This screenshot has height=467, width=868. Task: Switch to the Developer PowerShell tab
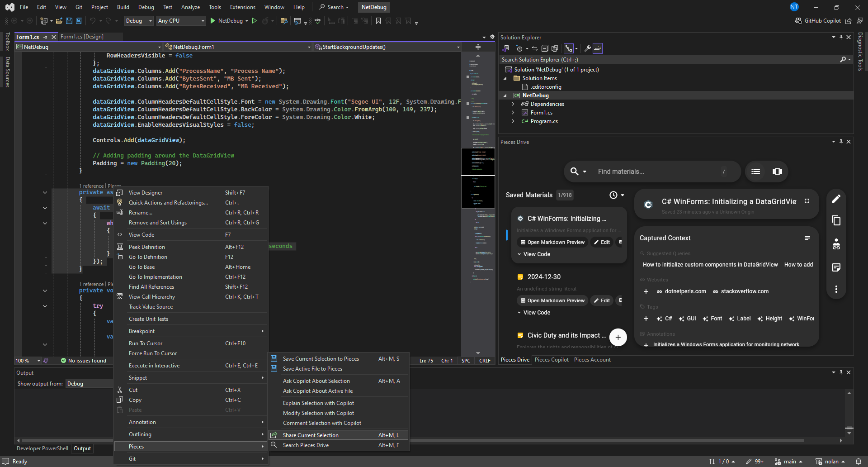pos(42,448)
